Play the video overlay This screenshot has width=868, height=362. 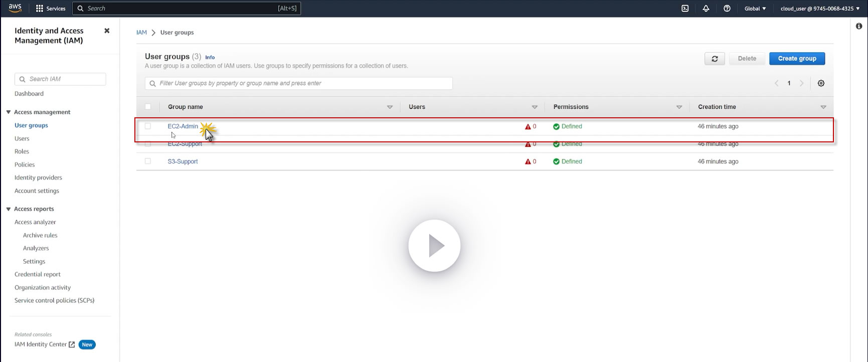point(434,246)
